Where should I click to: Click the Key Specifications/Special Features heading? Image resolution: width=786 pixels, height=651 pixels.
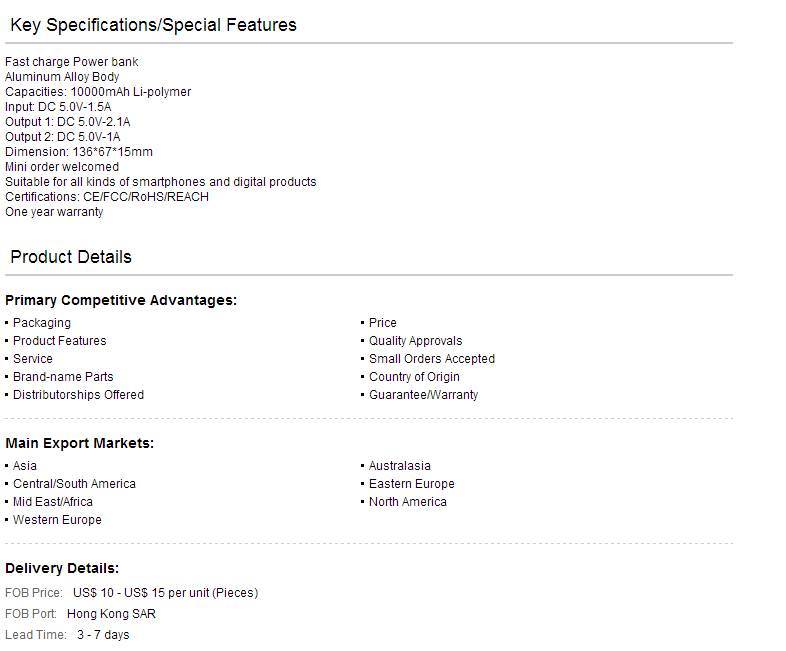(153, 25)
